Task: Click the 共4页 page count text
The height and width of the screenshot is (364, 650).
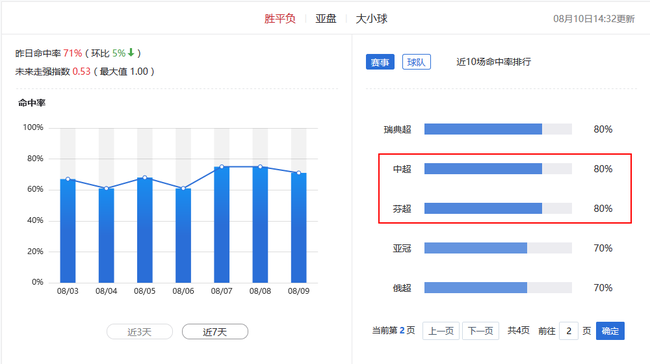Action: pos(519,330)
